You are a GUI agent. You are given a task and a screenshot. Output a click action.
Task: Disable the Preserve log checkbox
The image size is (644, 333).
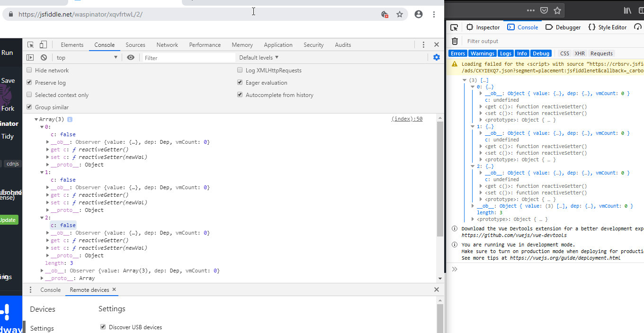(x=29, y=82)
